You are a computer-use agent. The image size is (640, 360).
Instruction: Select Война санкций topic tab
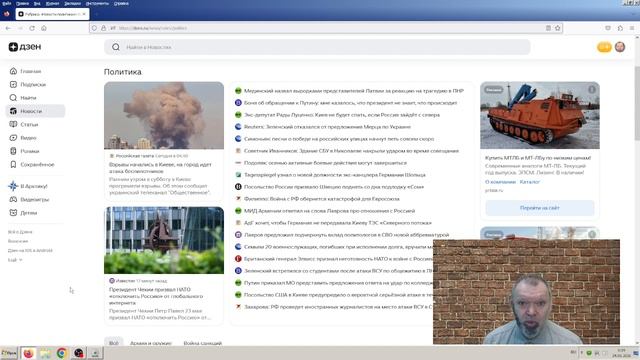(x=202, y=343)
